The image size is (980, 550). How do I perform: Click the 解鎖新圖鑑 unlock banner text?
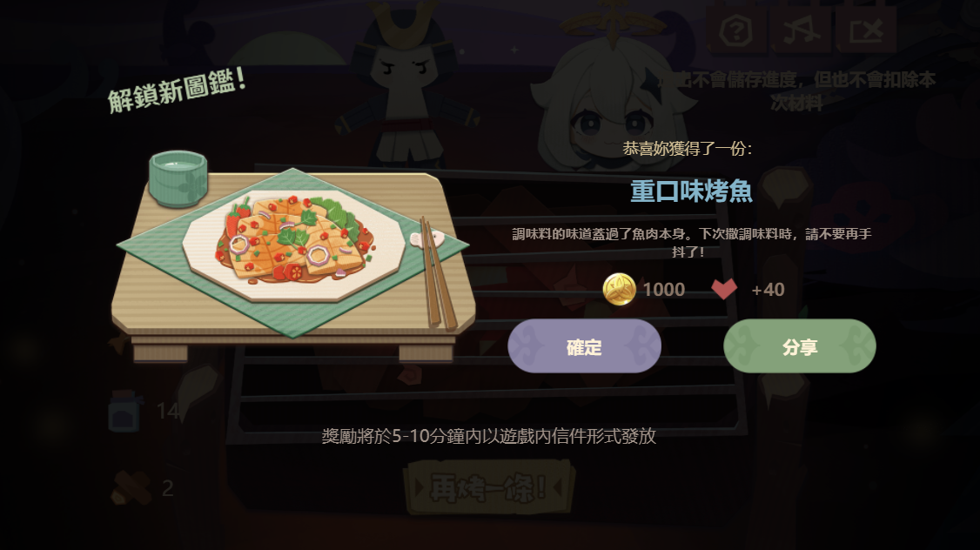pyautogui.click(x=177, y=90)
